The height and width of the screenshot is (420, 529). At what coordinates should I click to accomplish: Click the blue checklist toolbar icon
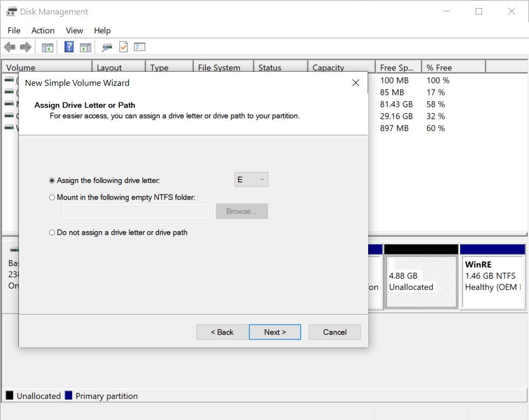click(139, 47)
